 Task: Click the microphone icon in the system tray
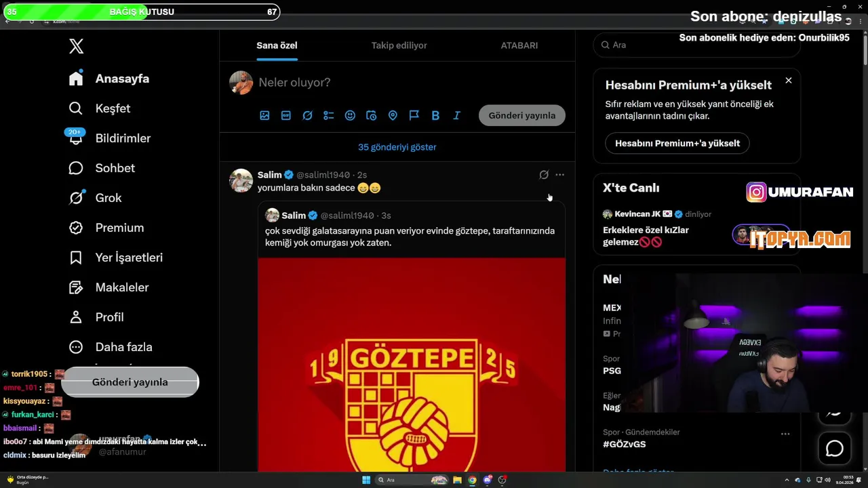808,480
